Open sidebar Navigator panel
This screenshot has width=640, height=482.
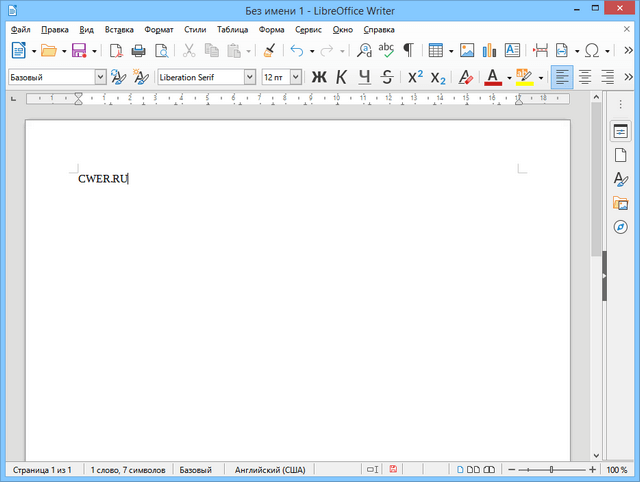(620, 227)
